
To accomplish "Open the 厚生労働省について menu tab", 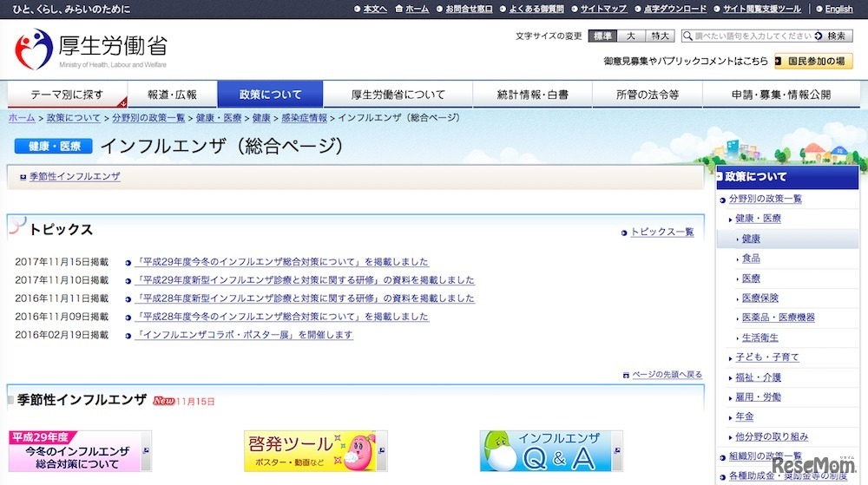I will pyautogui.click(x=398, y=95).
